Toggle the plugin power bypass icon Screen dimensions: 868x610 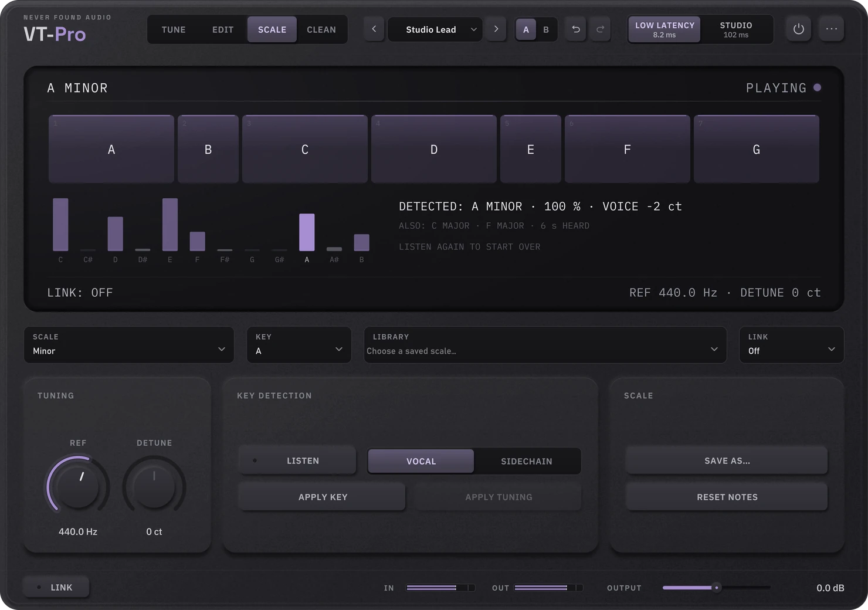pyautogui.click(x=799, y=29)
